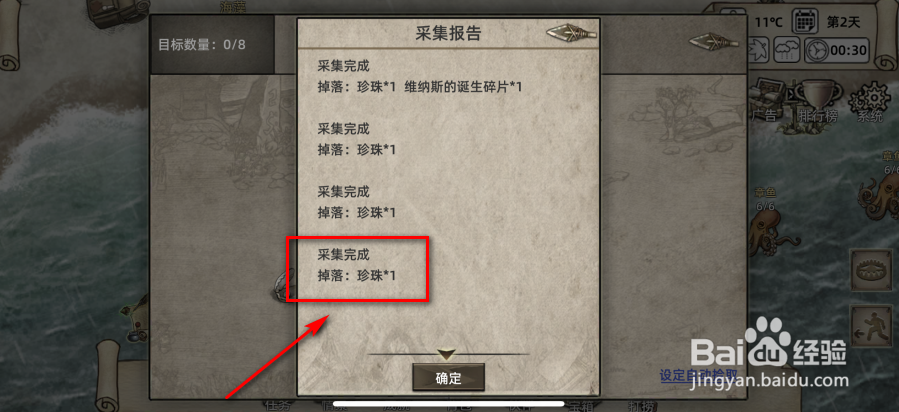899x412 pixels.
Task: Open the 排行榜 trophy icon
Action: (818, 101)
